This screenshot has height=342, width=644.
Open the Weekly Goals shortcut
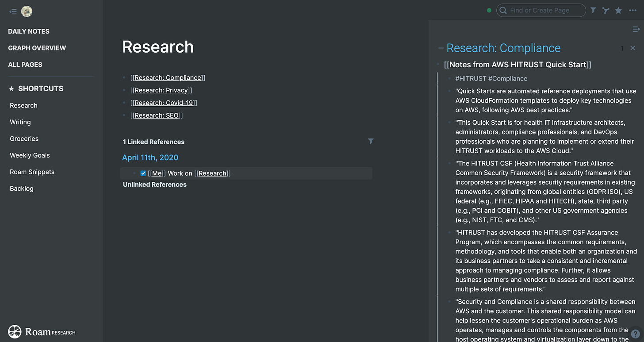(30, 155)
